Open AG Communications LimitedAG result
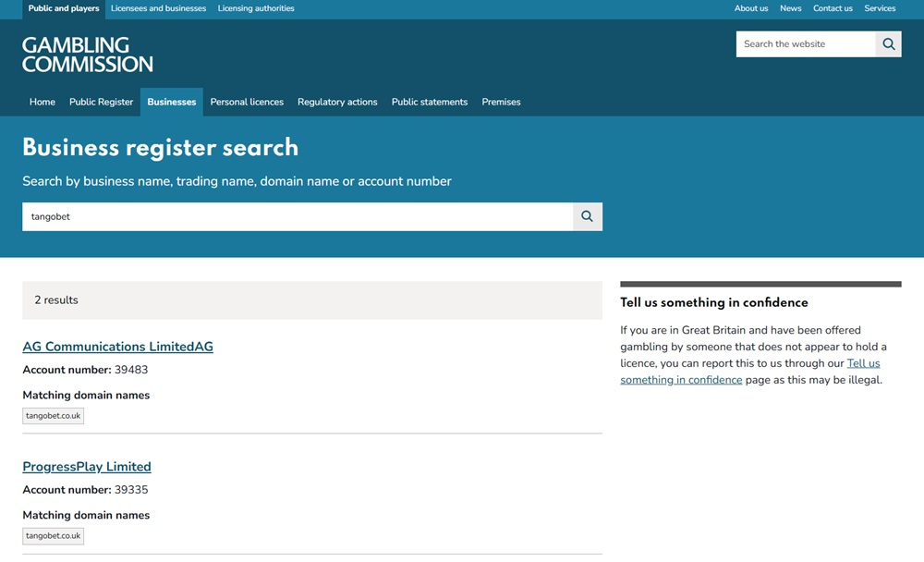Screen dimensions: 924x562 (x=118, y=347)
